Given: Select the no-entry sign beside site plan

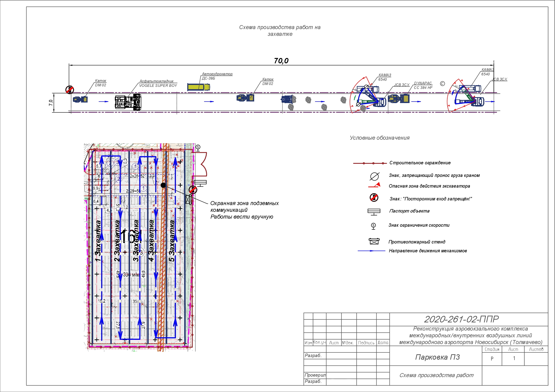Looking at the screenshot, I should 193,190.
